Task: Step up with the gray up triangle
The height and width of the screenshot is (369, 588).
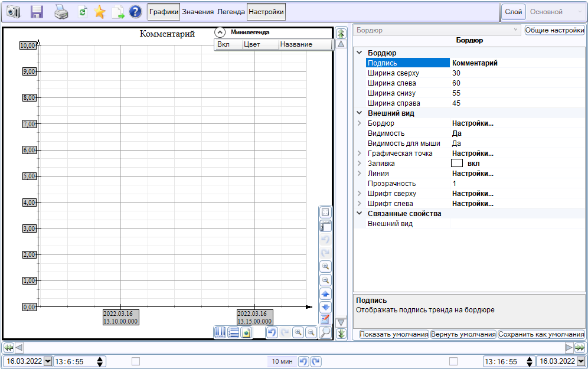Action: (341, 44)
